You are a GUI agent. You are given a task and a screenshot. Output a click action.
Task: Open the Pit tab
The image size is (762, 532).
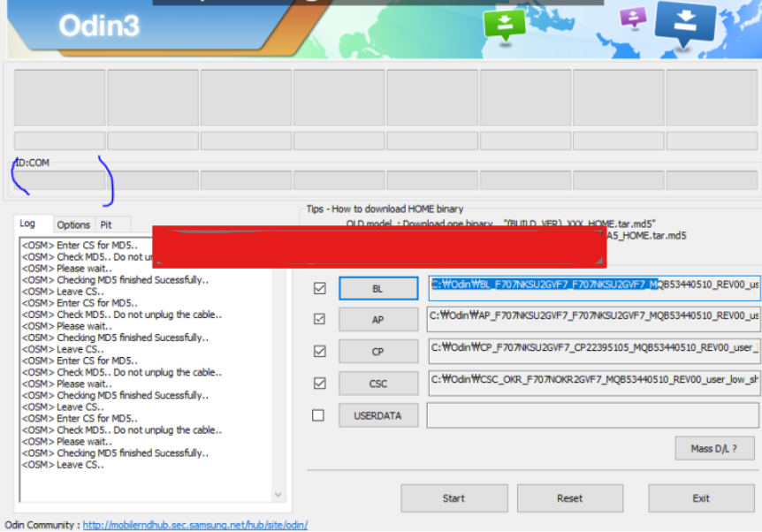click(106, 225)
